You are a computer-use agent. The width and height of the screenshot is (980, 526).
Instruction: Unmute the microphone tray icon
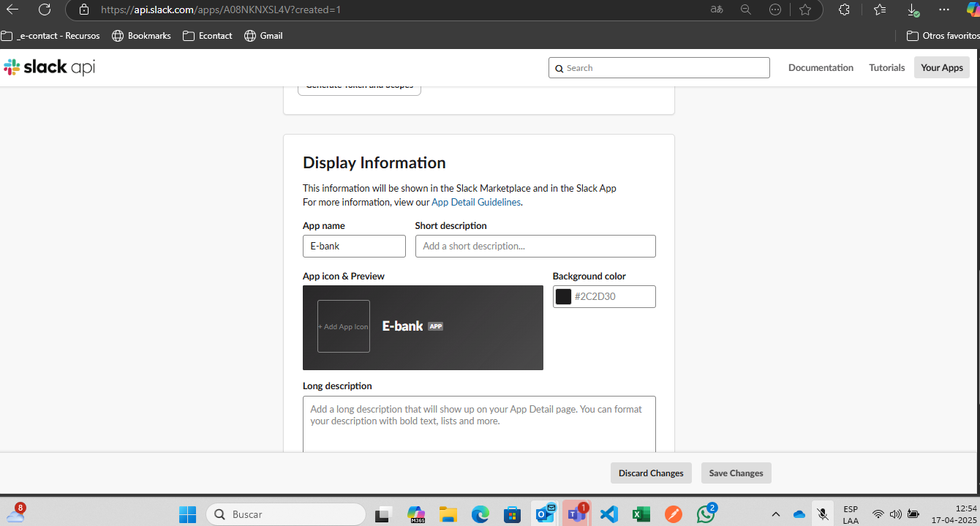click(x=822, y=514)
